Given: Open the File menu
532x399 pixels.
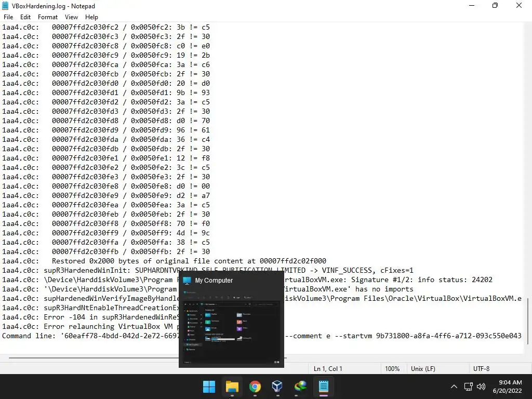Looking at the screenshot, I should tap(8, 17).
